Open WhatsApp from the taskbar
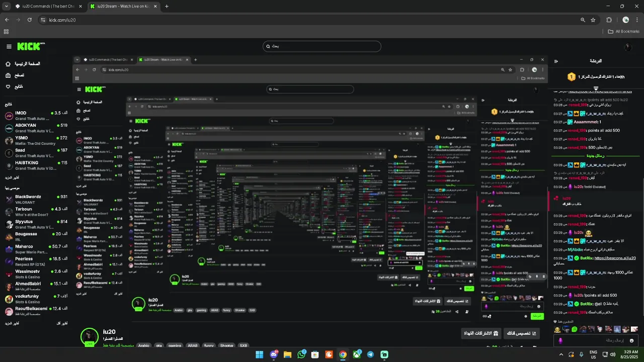 coord(301,354)
